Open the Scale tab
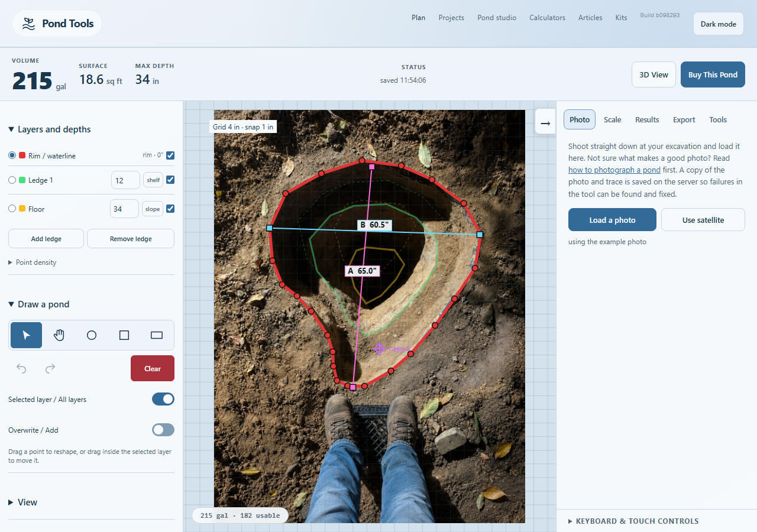Viewport: 757px width, 532px height. point(612,119)
